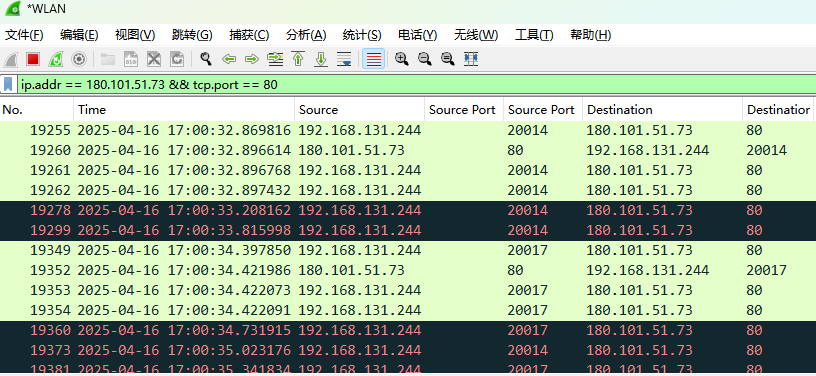Zoom out main window text

click(x=425, y=59)
